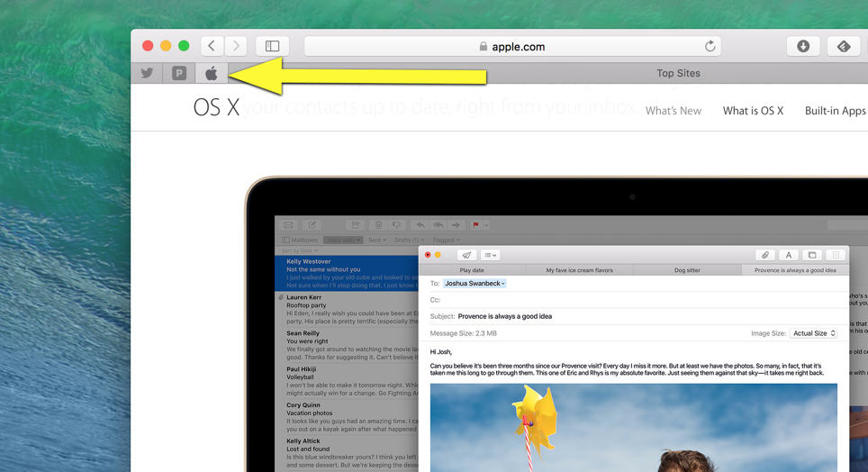Open the What's New link
Screen dimensions: 868x472
(673, 111)
